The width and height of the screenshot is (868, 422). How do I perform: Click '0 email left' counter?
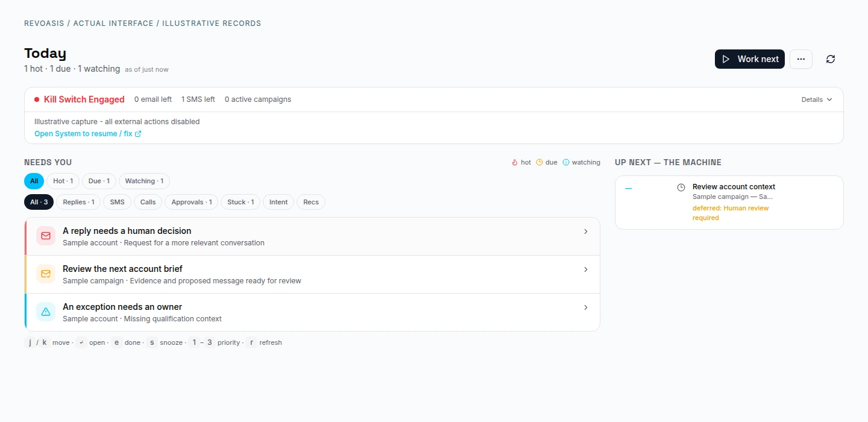coord(153,99)
